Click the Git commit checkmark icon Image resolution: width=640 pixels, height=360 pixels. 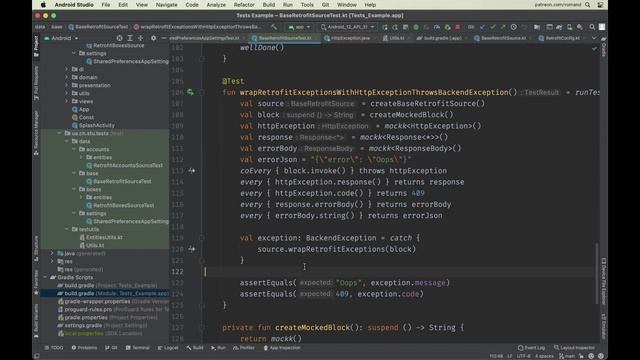(x=493, y=27)
